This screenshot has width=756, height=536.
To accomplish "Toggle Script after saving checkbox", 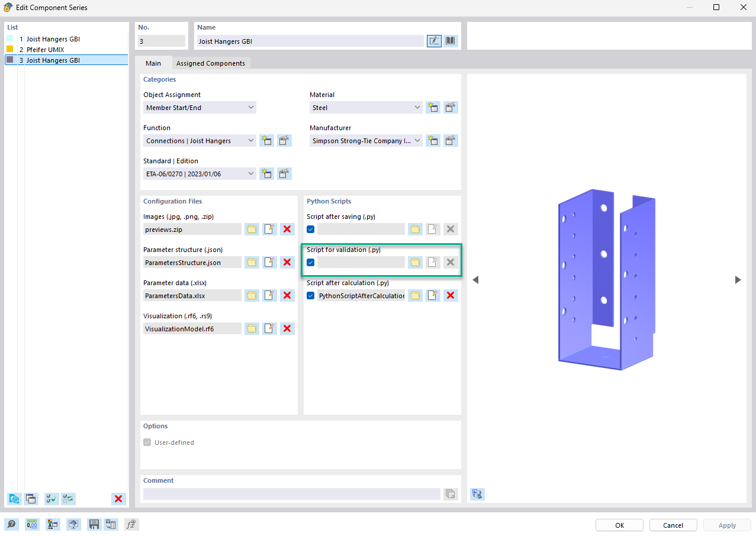I will click(x=311, y=229).
